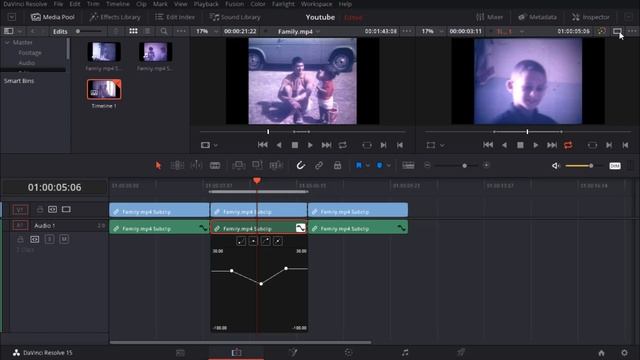This screenshot has height=360, width=640.
Task: Open the Edit Index panel
Action: [x=175, y=17]
